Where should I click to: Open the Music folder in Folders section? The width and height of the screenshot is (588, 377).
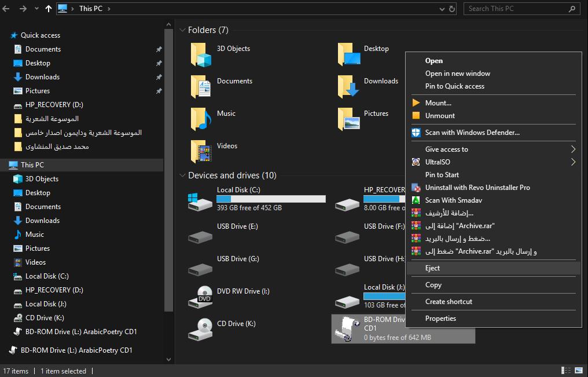tap(201, 119)
